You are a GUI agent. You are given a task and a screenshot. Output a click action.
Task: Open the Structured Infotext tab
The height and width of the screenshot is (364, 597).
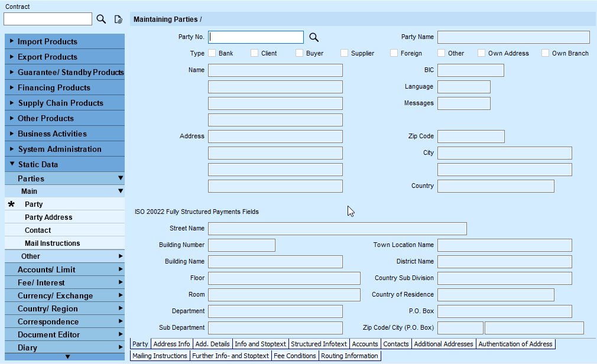point(319,344)
